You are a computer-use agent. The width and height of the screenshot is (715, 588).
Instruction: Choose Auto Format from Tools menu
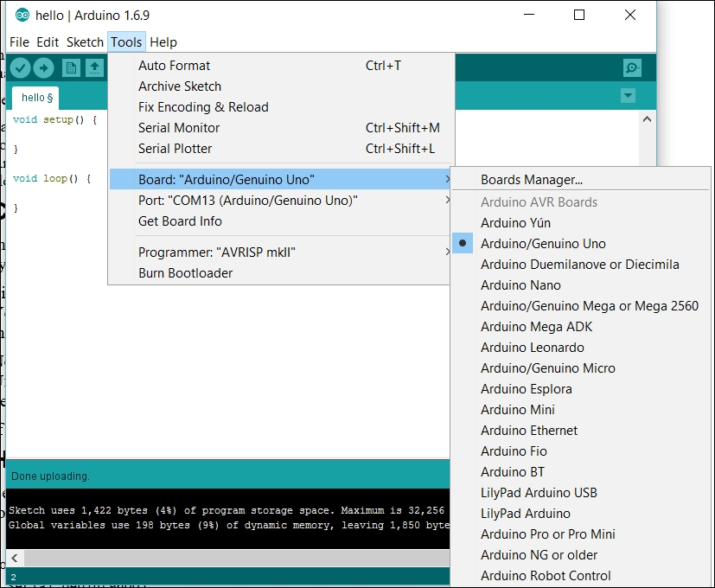tap(279, 65)
